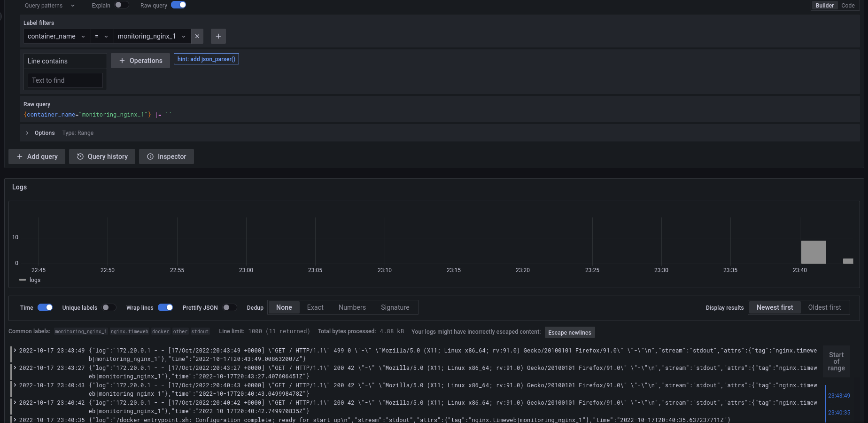Click the large histogram bar near 23:40
The height and width of the screenshot is (423, 868).
[x=814, y=252]
